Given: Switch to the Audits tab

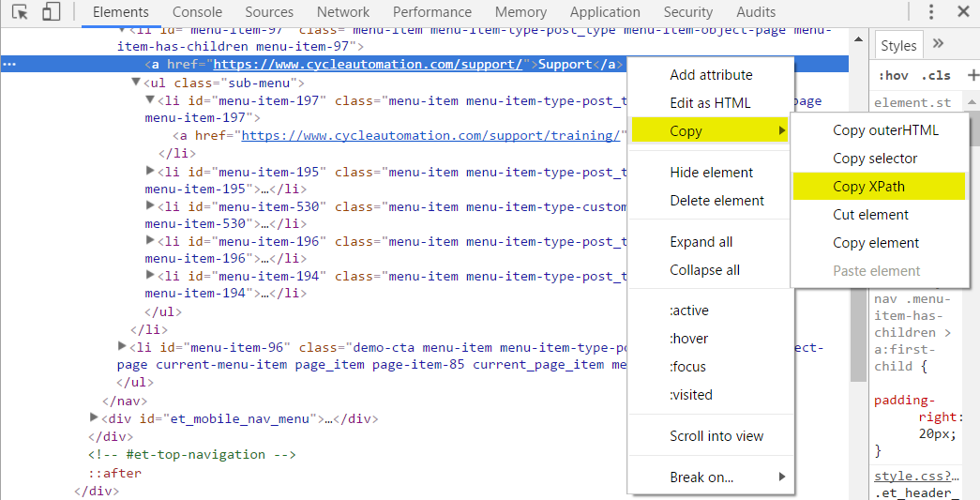Looking at the screenshot, I should click(756, 12).
